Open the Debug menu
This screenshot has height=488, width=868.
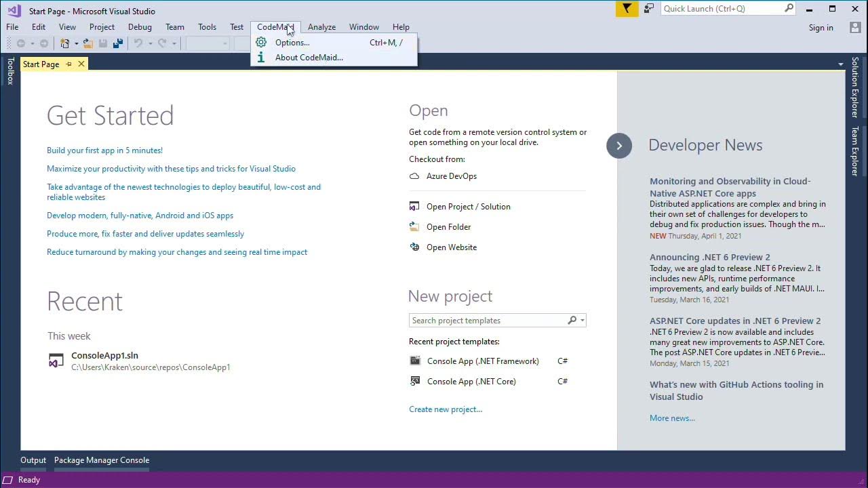click(x=140, y=27)
